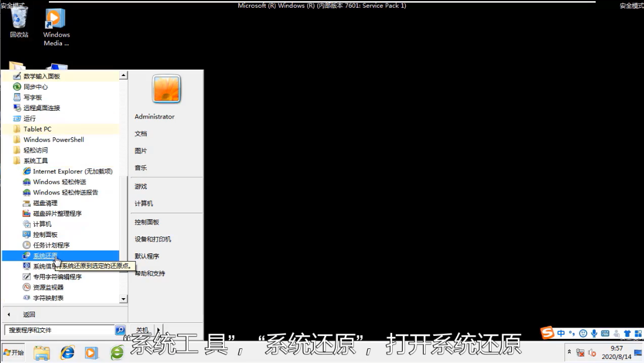Open Sogou emoji smiley icon
Viewport: 644px width, 363px height.
(583, 334)
